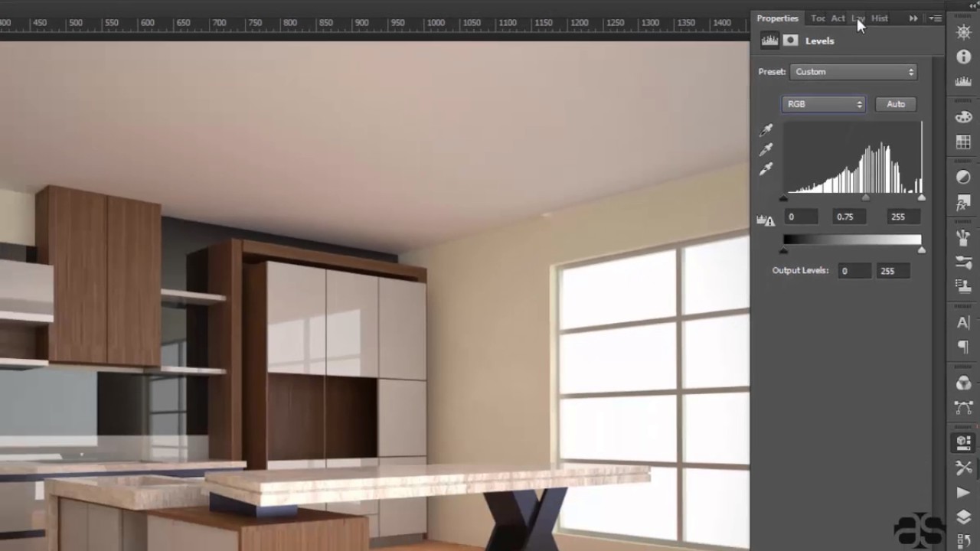Screen dimensions: 980x551
Task: Select the layer mask icon beside Levels
Action: tap(791, 41)
